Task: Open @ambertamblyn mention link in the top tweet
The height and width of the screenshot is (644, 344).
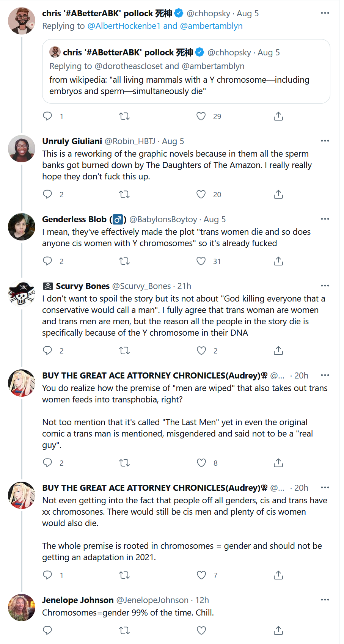Action: pos(211,26)
